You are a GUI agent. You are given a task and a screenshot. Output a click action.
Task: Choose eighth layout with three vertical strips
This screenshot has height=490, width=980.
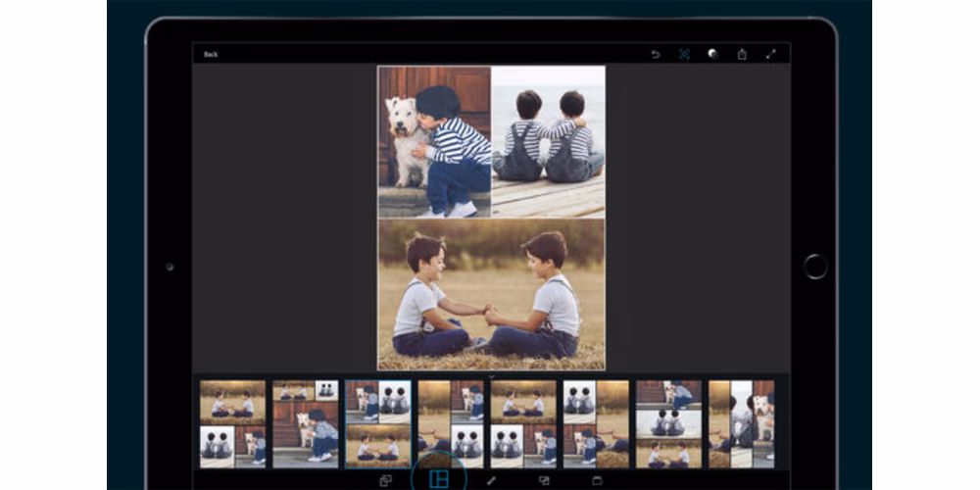[x=741, y=424]
